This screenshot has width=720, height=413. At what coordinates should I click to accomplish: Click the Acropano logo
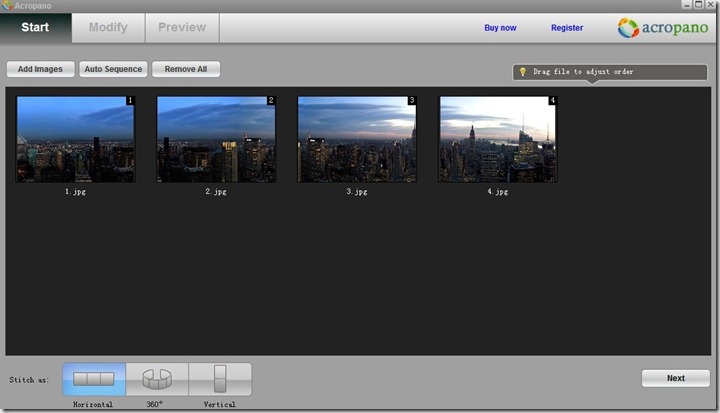coord(662,28)
